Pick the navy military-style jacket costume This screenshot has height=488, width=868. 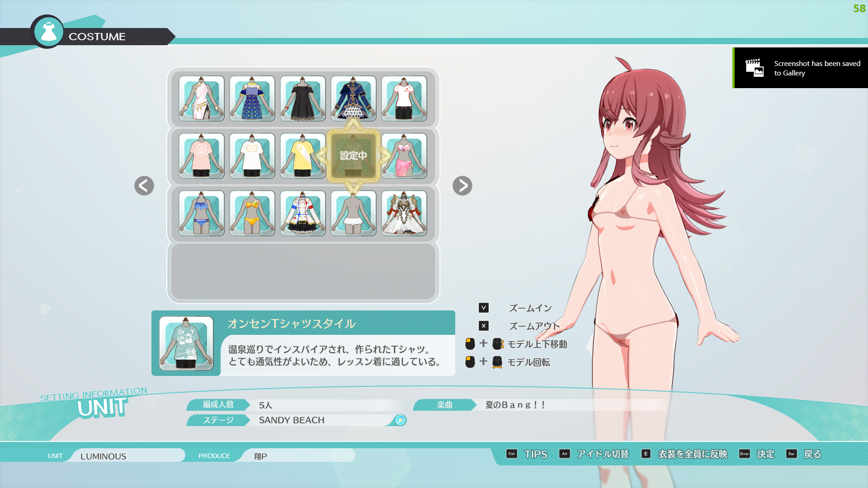(x=354, y=99)
